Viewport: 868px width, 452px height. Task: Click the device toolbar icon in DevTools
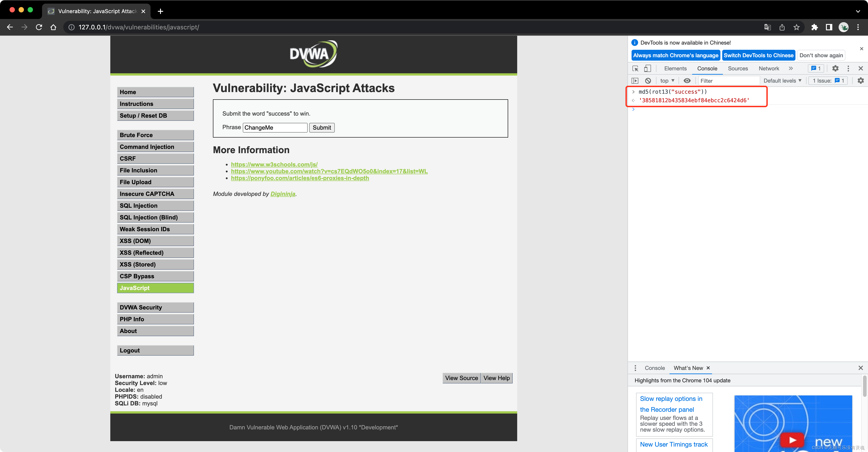click(x=647, y=68)
